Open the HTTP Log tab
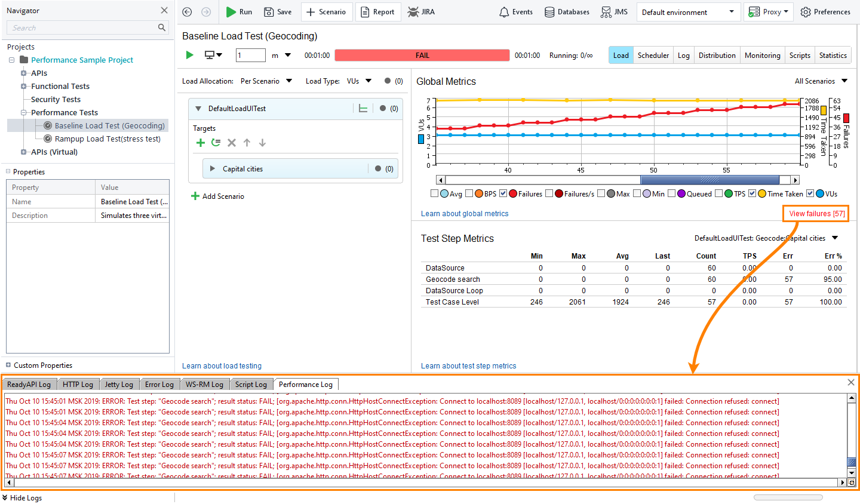 coord(78,384)
